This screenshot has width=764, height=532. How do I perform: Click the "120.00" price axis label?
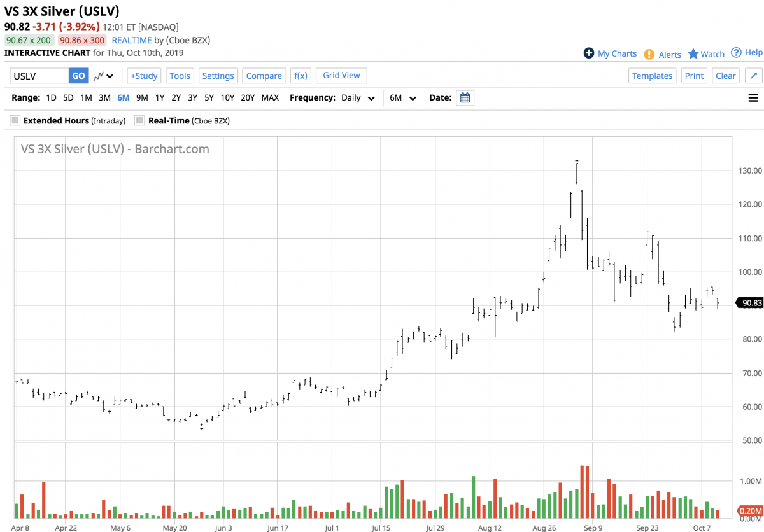click(750, 204)
